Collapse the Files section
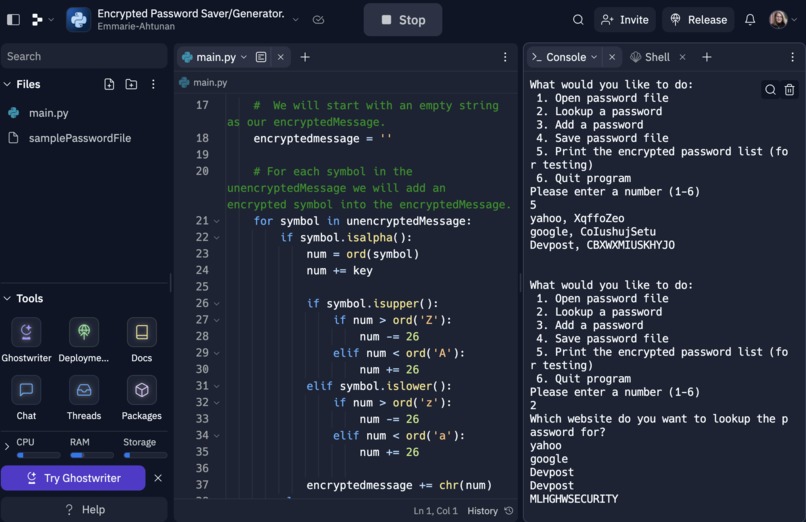This screenshot has height=522, width=806. coord(7,84)
